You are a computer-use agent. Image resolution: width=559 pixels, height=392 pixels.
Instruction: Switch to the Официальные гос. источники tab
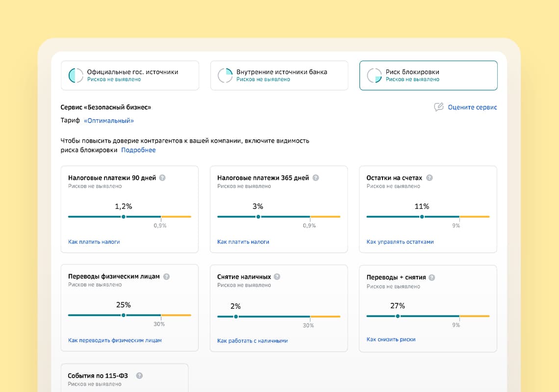(130, 75)
